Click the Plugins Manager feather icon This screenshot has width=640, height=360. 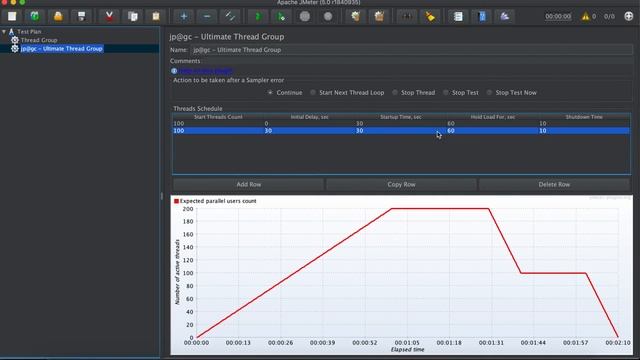(505, 16)
